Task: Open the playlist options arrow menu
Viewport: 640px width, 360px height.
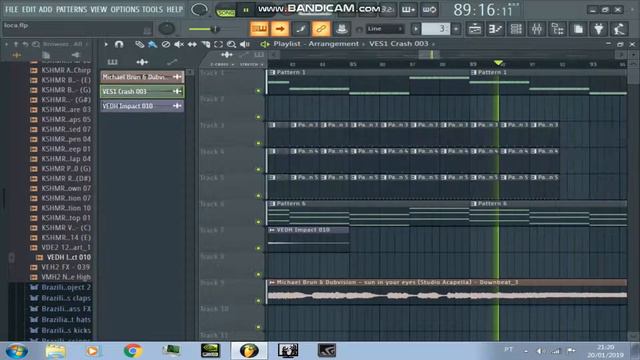Action: pos(106,44)
